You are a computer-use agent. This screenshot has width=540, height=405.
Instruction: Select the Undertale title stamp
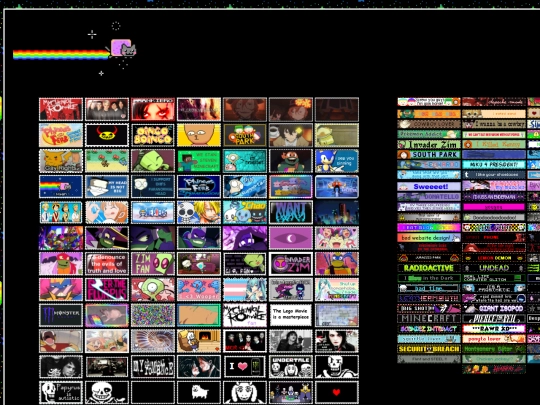tap(291, 367)
